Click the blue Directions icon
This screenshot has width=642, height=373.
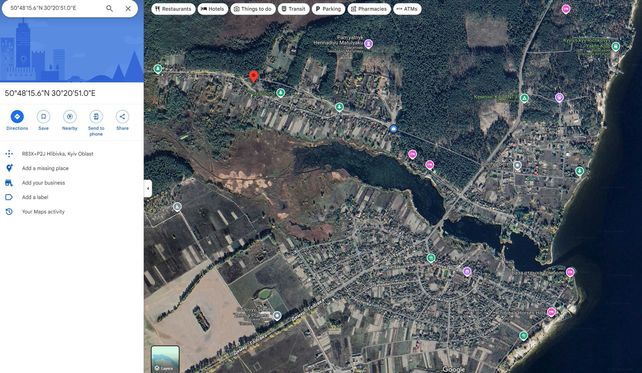[17, 117]
